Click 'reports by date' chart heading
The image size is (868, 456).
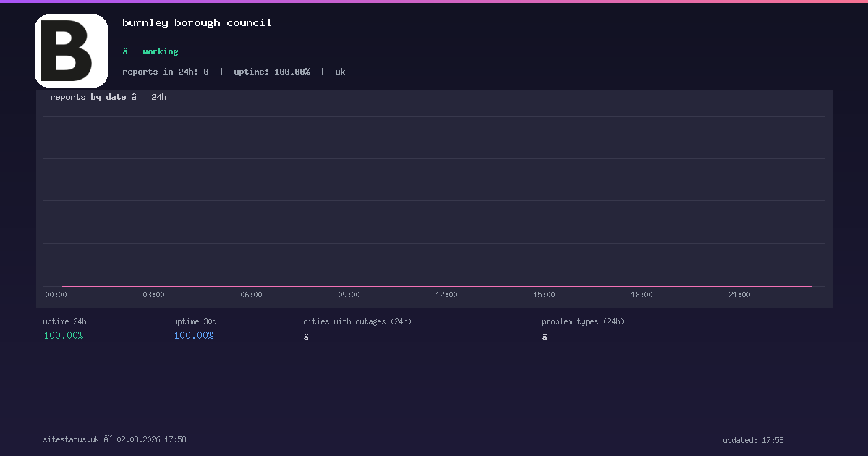coord(88,97)
